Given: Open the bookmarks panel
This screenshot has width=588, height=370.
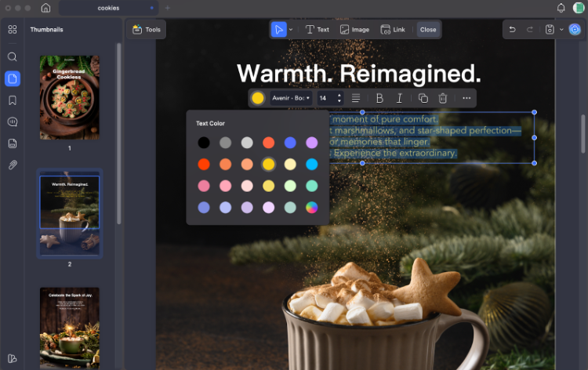Looking at the screenshot, I should (x=12, y=100).
